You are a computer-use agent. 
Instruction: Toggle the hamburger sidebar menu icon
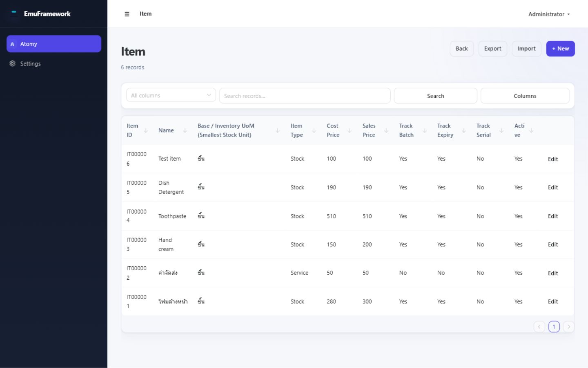click(127, 14)
